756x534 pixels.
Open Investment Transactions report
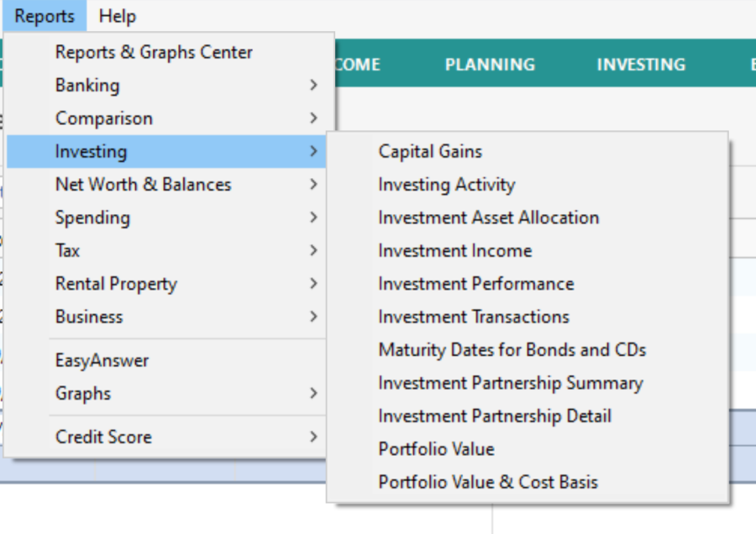[473, 317]
